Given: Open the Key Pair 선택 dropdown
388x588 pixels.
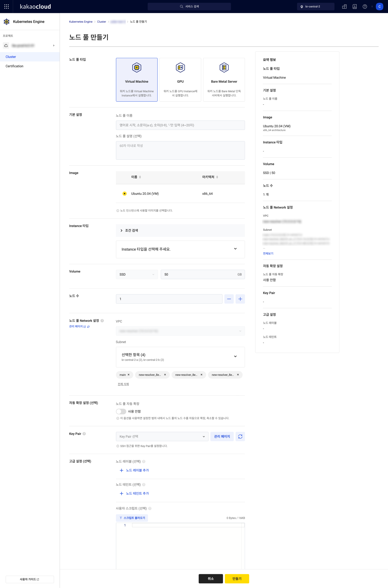Looking at the screenshot, I should 162,436.
